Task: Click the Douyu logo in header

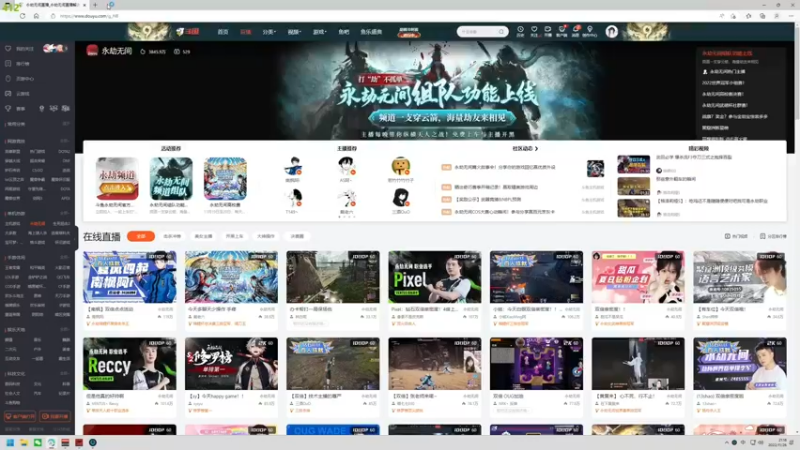Action: (188, 32)
